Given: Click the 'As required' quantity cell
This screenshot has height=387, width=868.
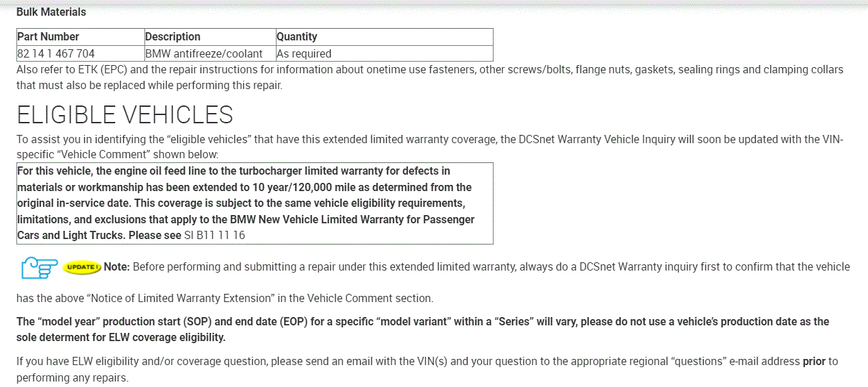Looking at the screenshot, I should coord(304,53).
